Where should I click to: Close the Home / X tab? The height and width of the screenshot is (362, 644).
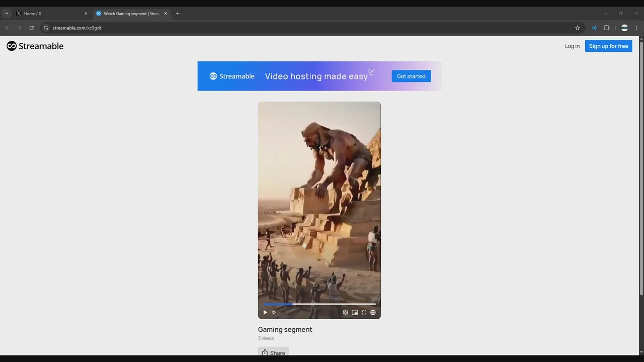pyautogui.click(x=86, y=14)
